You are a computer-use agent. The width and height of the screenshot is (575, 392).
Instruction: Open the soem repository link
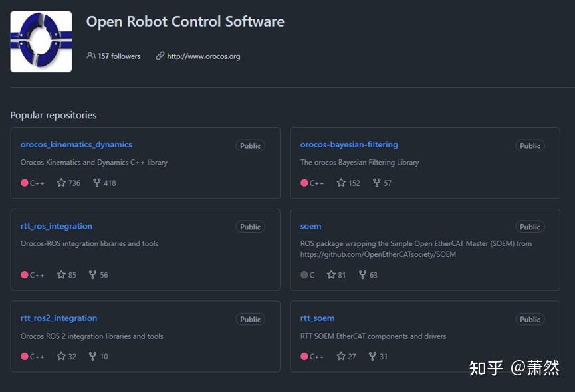point(310,226)
